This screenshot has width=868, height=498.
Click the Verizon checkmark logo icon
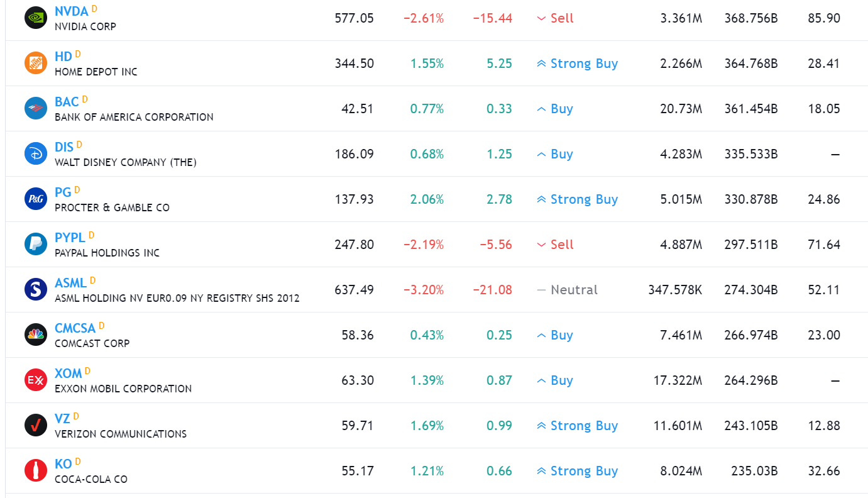click(x=36, y=425)
